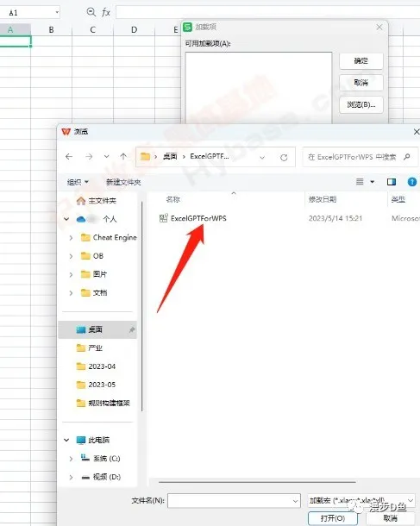Viewport: 420px width, 526px height.
Task: Collapse the 个人 cloud node
Action: pyautogui.click(x=66, y=219)
